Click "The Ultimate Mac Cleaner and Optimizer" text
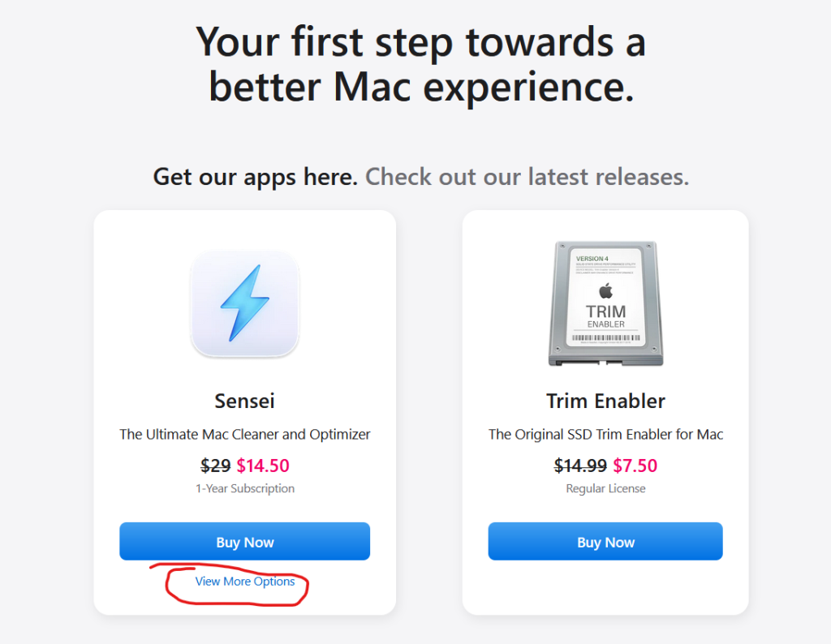The width and height of the screenshot is (831, 644). (x=244, y=434)
